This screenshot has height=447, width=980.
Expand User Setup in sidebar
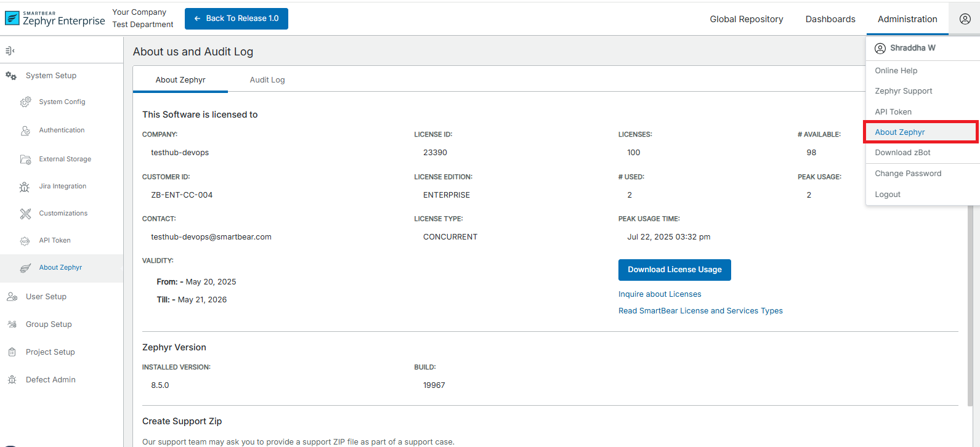pyautogui.click(x=46, y=297)
